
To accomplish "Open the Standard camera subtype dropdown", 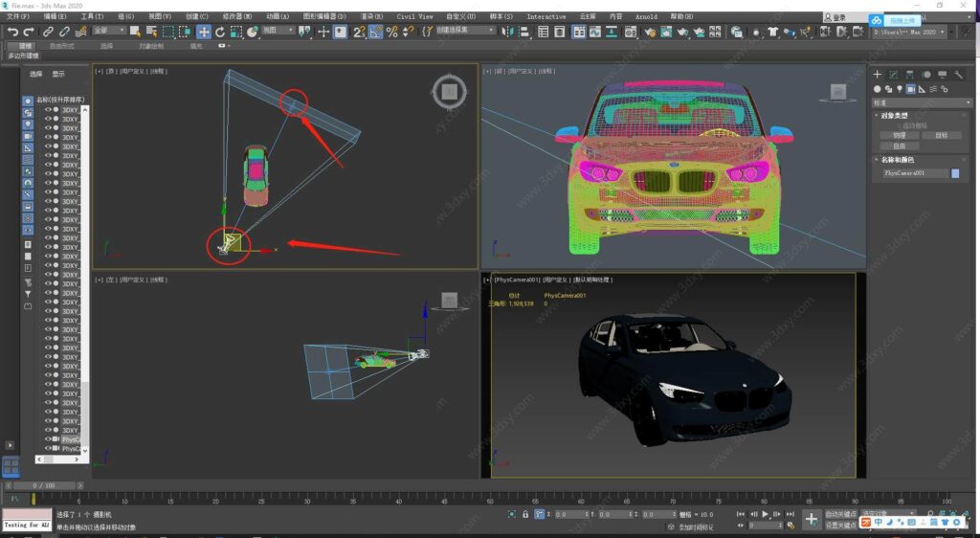I will tap(922, 102).
